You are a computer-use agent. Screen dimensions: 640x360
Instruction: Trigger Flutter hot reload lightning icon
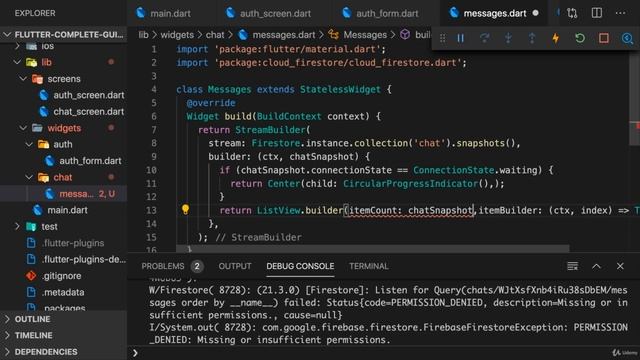point(556,38)
